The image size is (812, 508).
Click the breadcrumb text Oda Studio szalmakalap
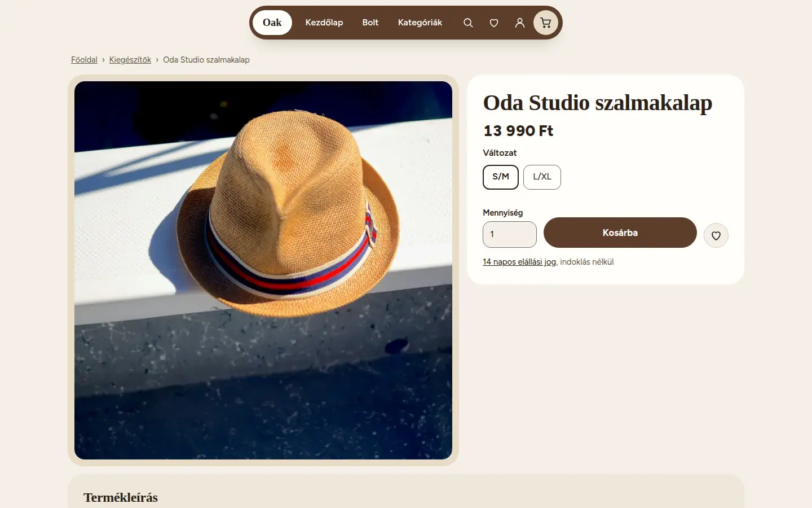tap(206, 60)
